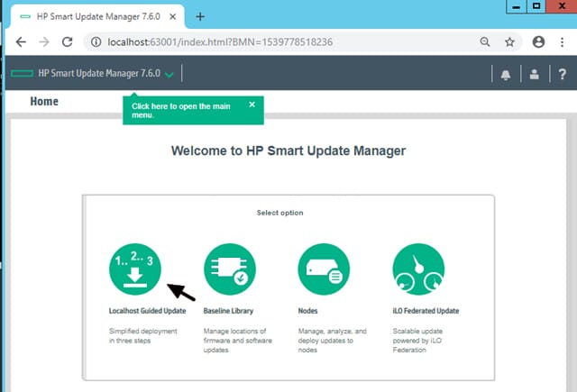Click the HP green logo rectangle in header
577x392 pixels.
[x=22, y=74]
